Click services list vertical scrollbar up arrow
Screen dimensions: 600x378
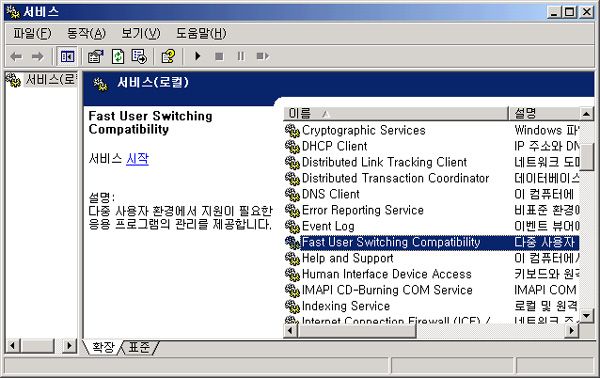(586, 114)
